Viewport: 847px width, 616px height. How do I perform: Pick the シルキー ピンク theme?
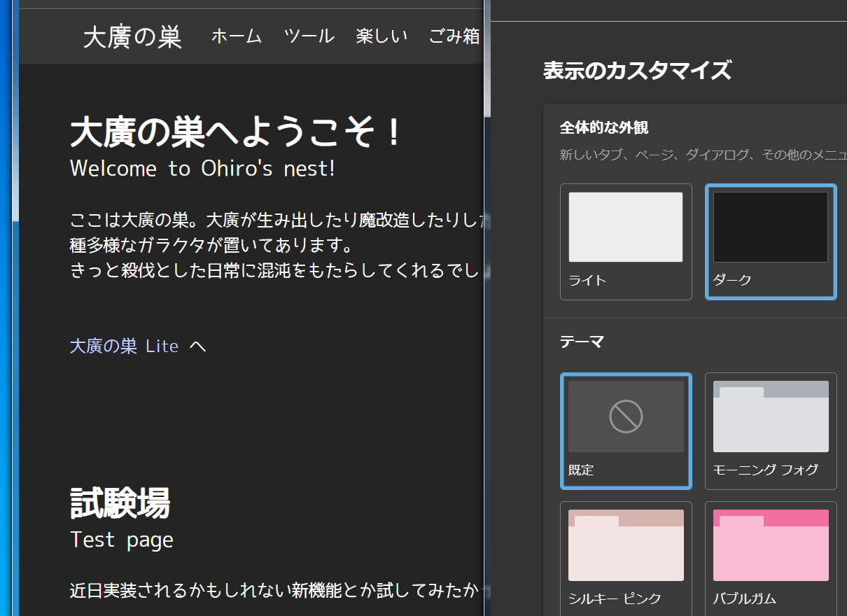626,557
